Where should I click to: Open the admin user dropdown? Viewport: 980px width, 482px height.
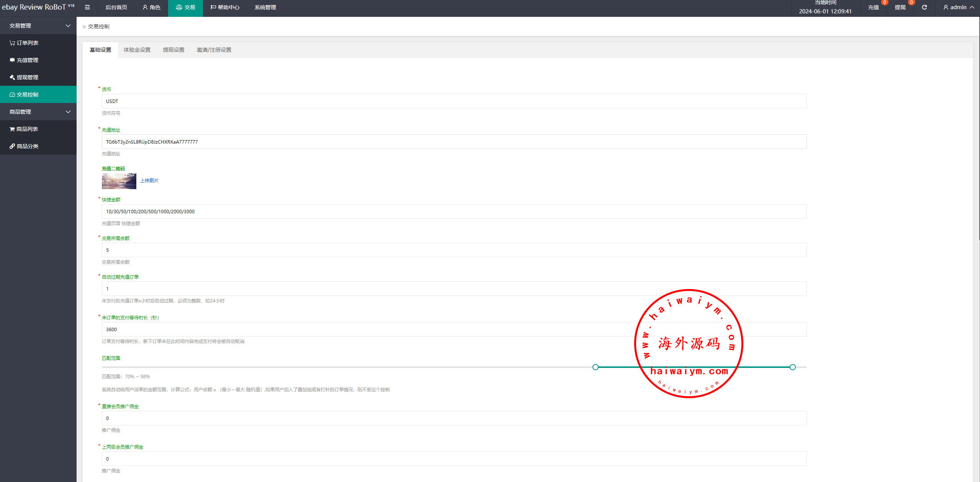point(959,7)
